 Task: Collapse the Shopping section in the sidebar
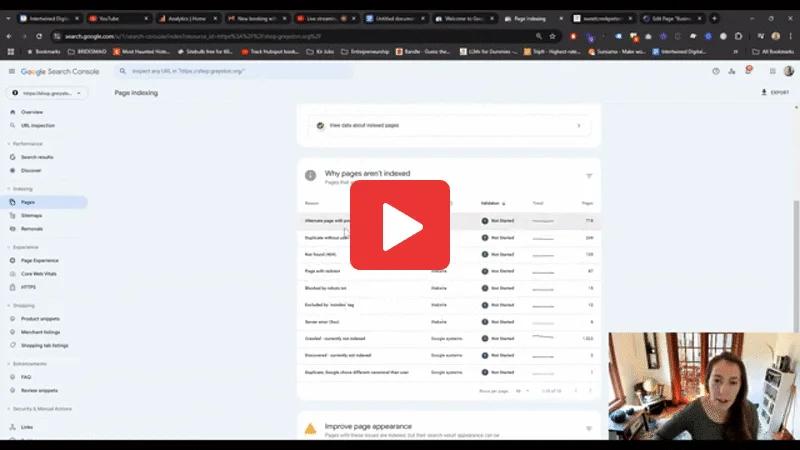(22, 306)
